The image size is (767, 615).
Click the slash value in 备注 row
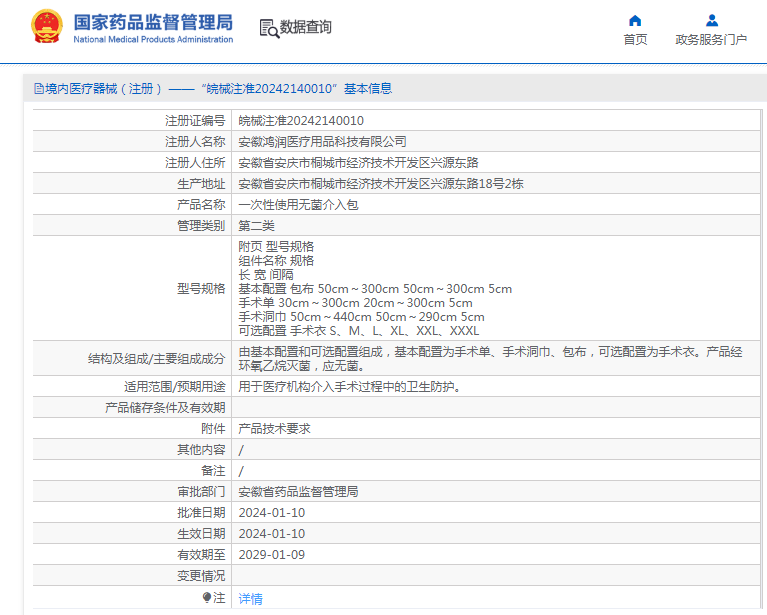[241, 471]
